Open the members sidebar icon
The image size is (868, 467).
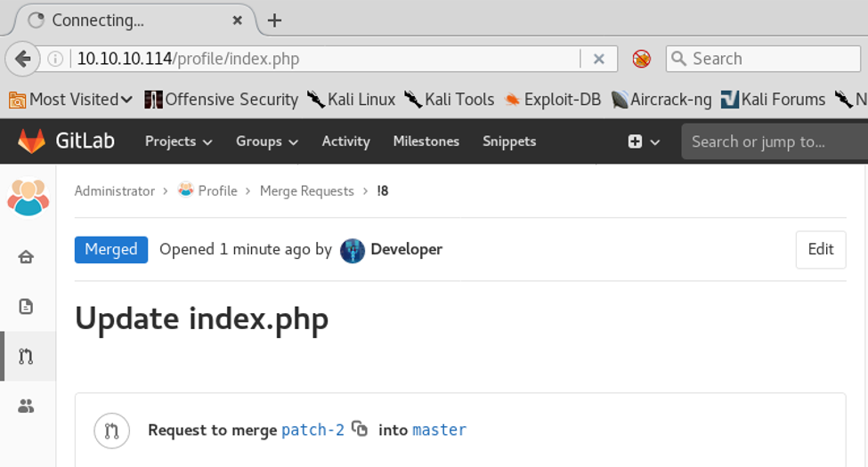point(26,406)
